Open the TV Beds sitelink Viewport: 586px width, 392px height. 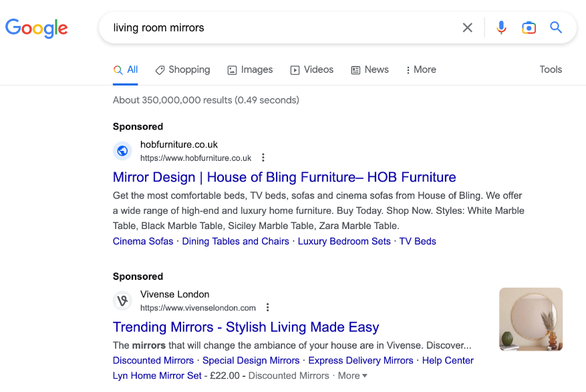click(x=418, y=241)
